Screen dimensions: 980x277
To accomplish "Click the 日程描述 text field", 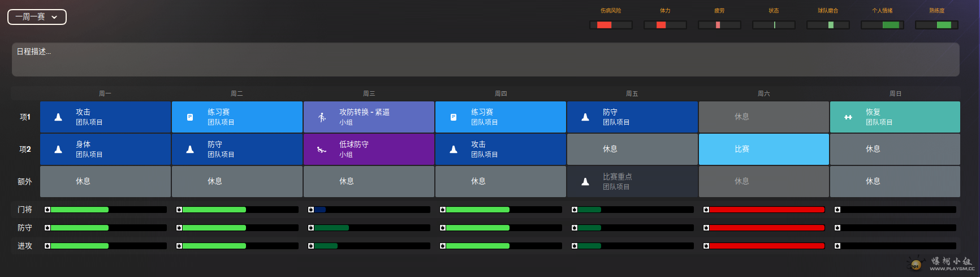I will click(x=485, y=59).
